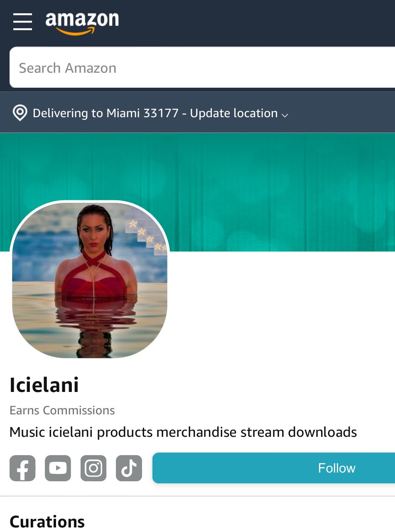Open Icielani's YouTube channel icon
This screenshot has width=395, height=532.
pyautogui.click(x=58, y=468)
